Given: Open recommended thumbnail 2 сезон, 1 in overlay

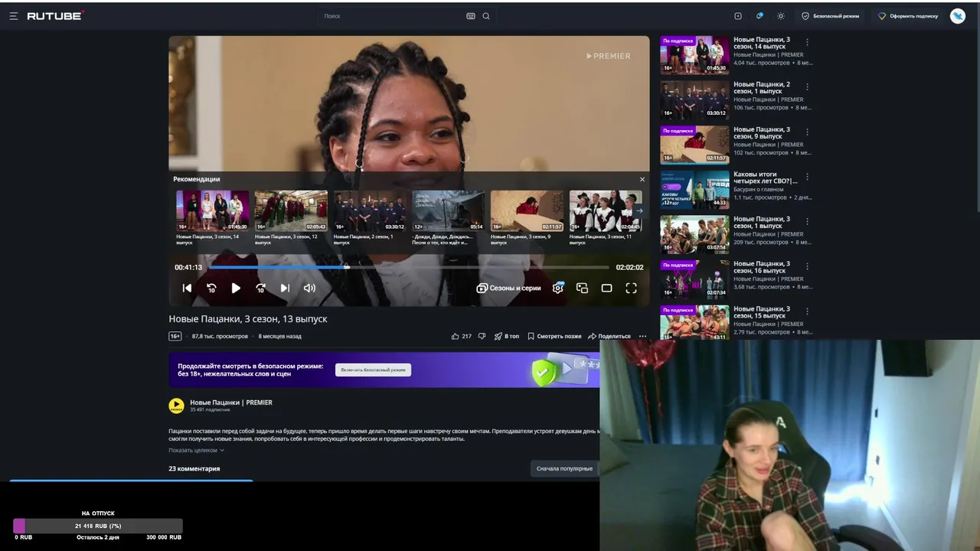Looking at the screenshot, I should point(370,210).
